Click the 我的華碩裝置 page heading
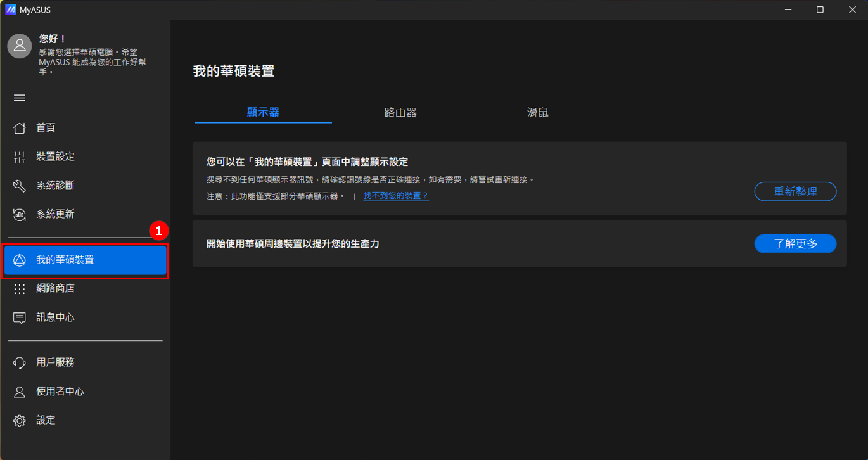The image size is (868, 460). [x=234, y=71]
